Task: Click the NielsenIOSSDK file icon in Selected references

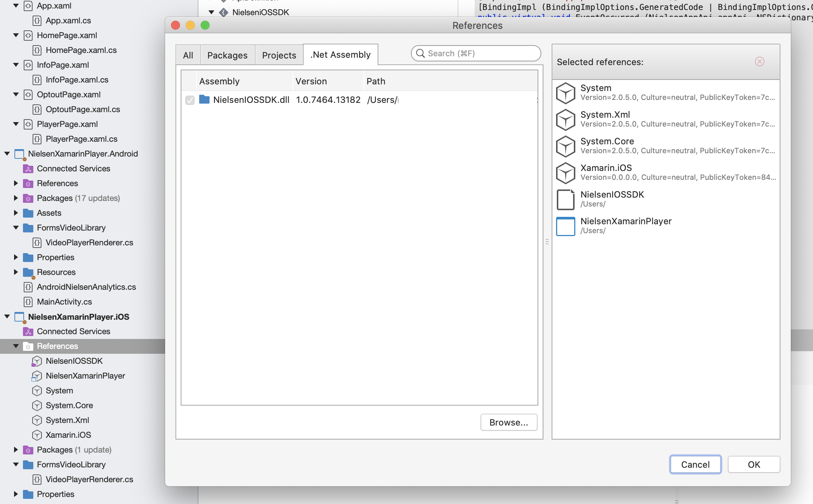Action: [x=566, y=199]
